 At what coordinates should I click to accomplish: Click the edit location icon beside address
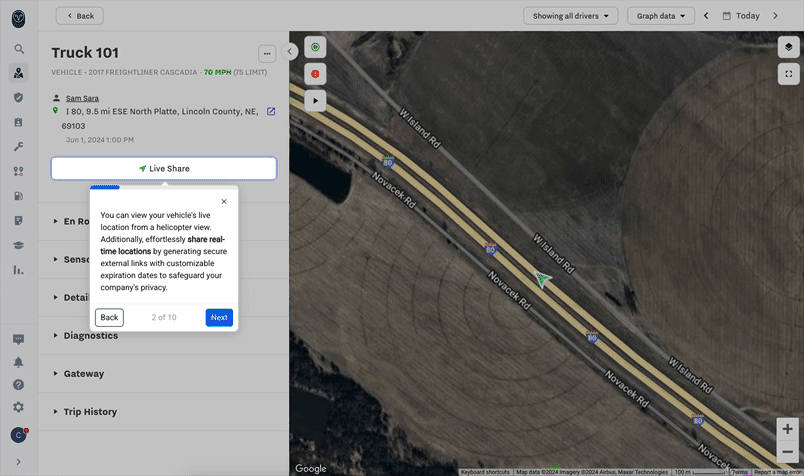pyautogui.click(x=271, y=112)
